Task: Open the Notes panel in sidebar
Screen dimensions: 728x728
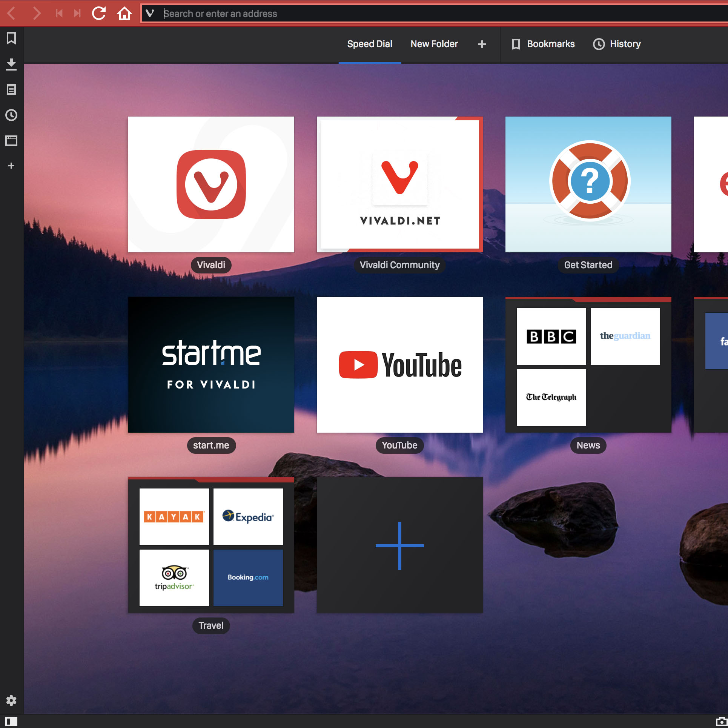Action: tap(11, 90)
